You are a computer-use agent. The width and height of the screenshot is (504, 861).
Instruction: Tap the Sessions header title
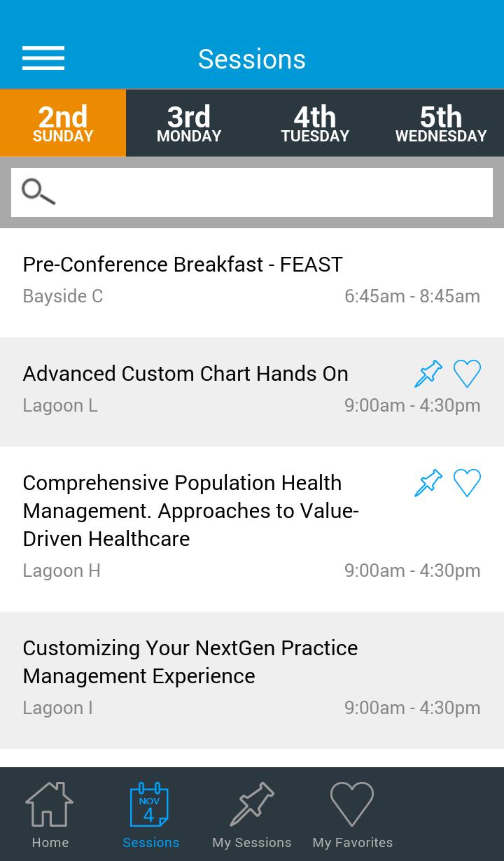252,59
